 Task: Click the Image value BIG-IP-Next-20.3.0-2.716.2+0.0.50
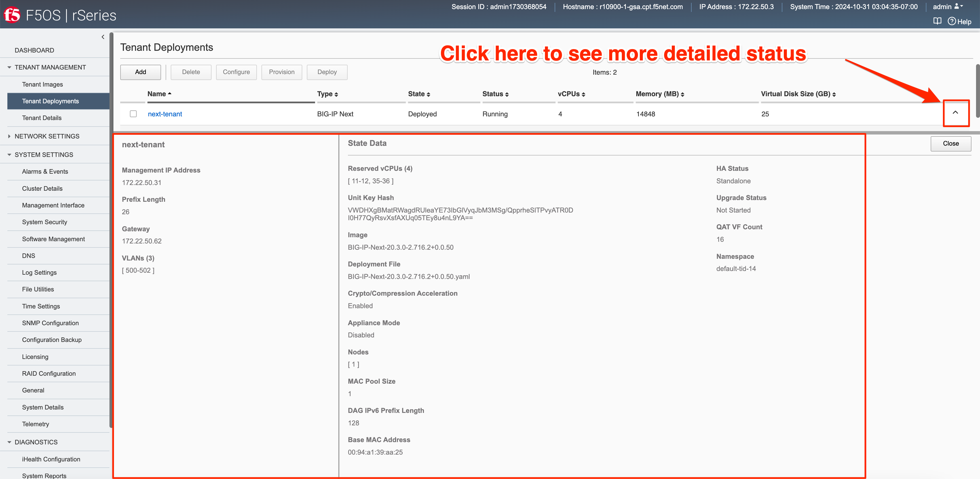(x=401, y=247)
